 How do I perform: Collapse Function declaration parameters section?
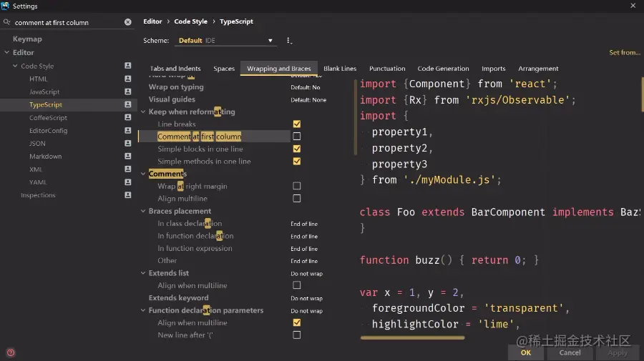[x=143, y=310]
